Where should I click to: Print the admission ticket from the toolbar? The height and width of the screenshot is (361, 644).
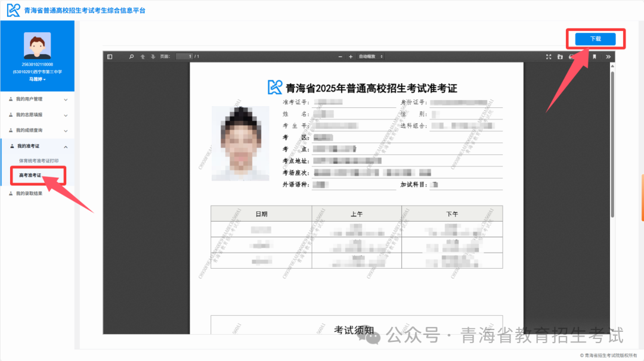[x=571, y=57]
